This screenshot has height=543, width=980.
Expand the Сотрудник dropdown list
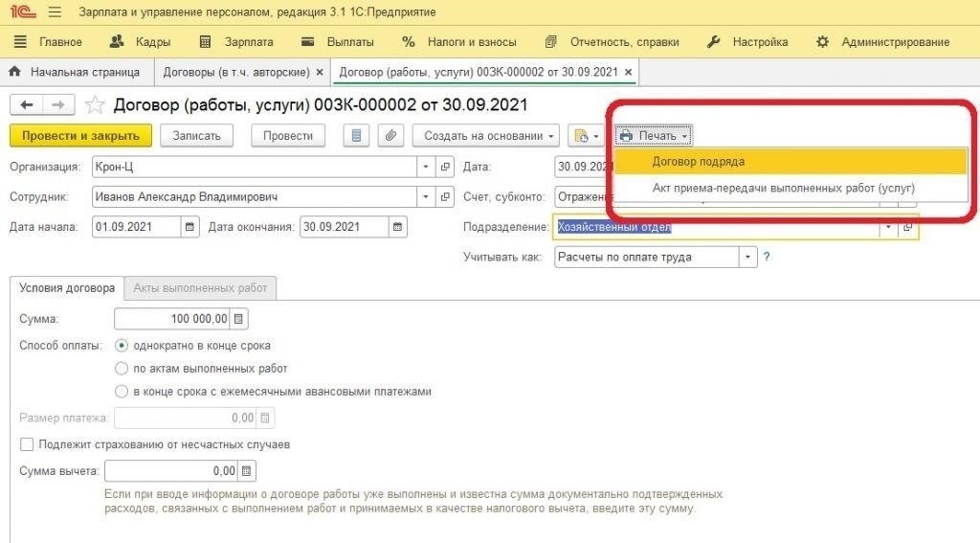click(x=426, y=197)
